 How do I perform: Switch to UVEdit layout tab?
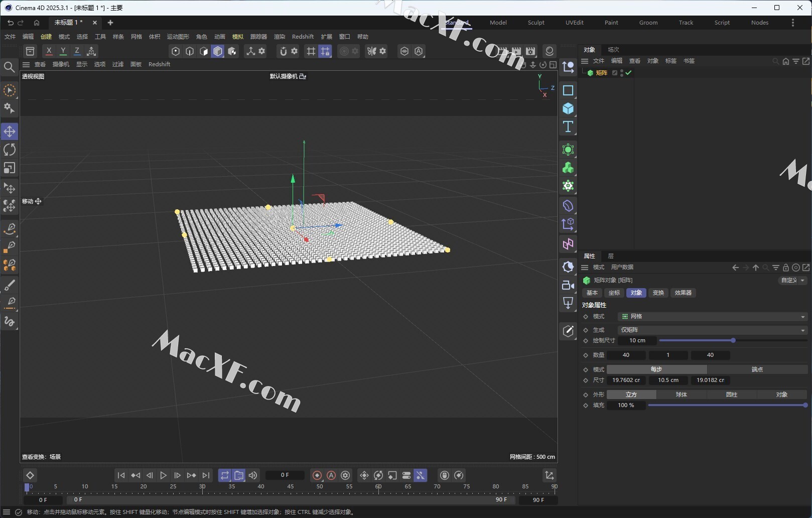tap(575, 23)
